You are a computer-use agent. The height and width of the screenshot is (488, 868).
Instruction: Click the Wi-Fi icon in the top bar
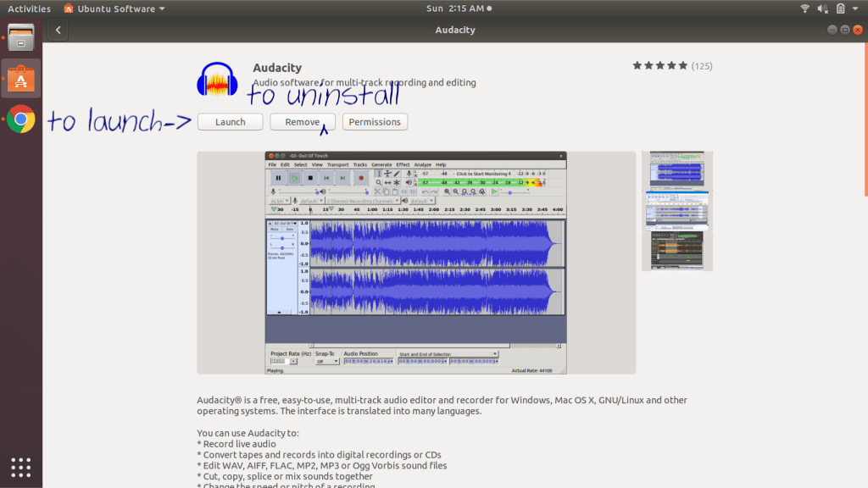(x=804, y=8)
